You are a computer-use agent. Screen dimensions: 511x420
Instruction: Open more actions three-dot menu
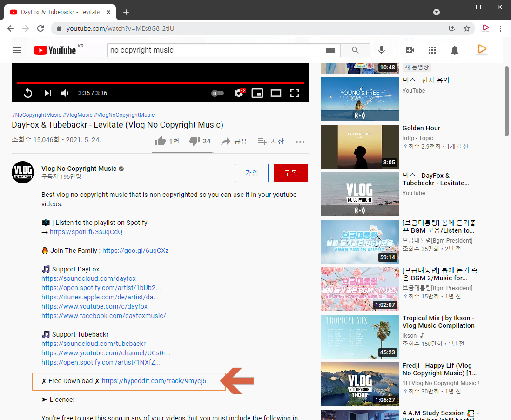[300, 142]
